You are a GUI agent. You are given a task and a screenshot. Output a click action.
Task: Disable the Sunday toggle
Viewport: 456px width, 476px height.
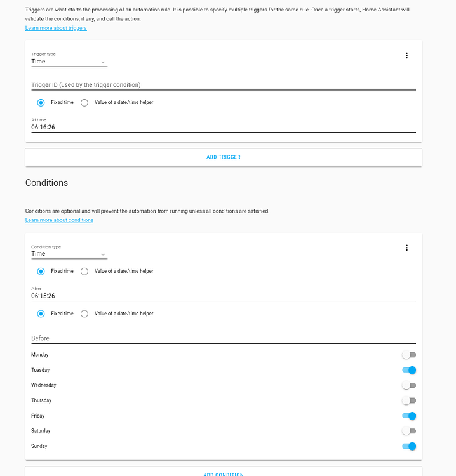coord(409,446)
